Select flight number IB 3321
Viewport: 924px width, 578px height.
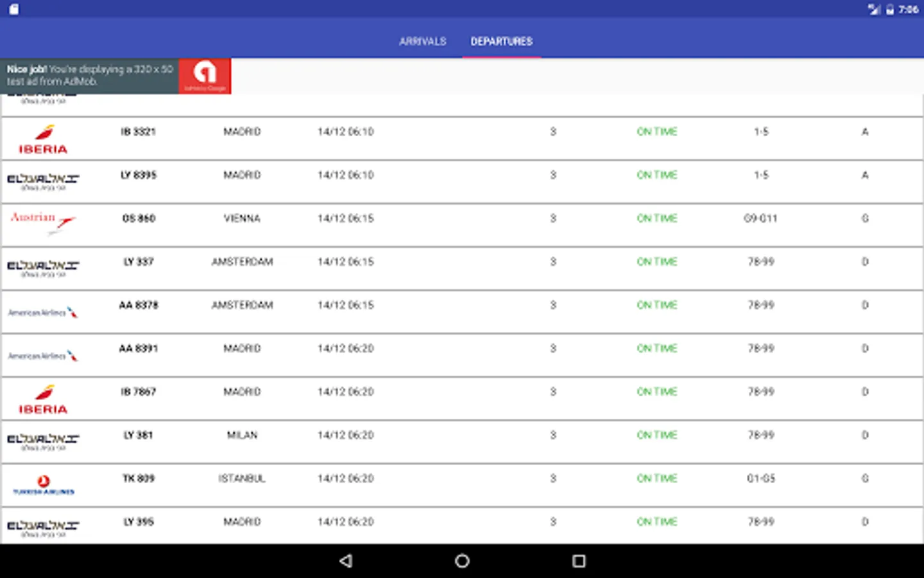[x=139, y=132]
